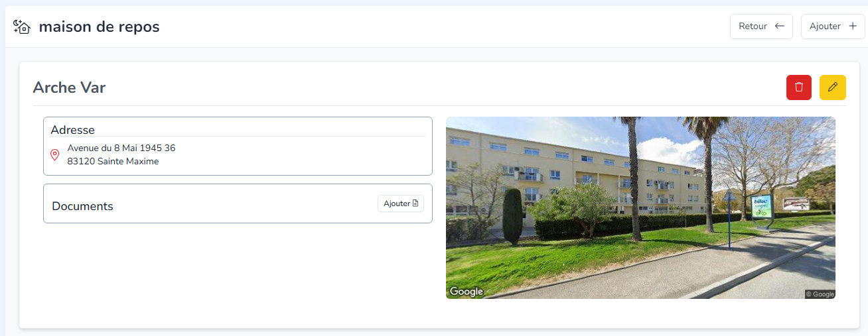The height and width of the screenshot is (336, 868).
Task: Click the maison de repos page title
Action: [99, 27]
